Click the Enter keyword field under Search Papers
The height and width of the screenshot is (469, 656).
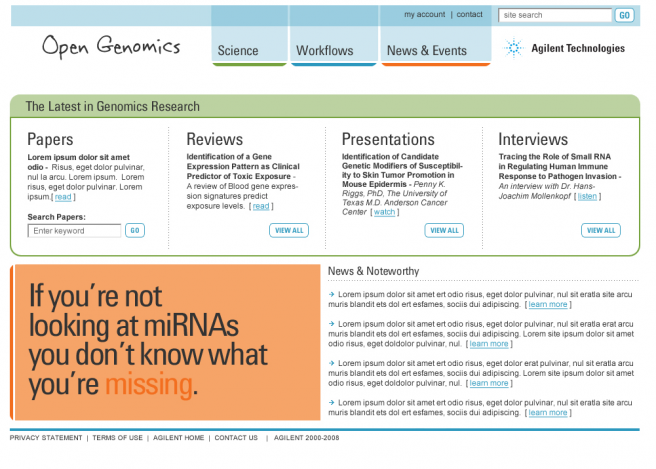click(x=74, y=231)
